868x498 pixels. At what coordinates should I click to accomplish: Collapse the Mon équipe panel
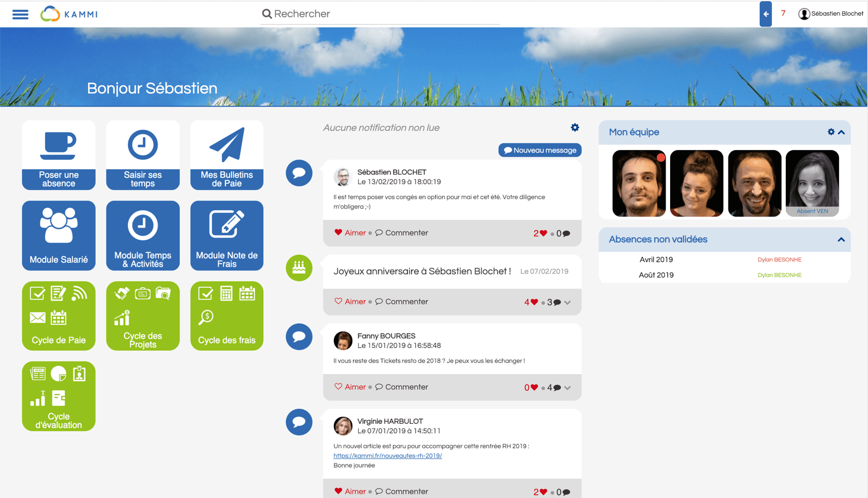click(x=841, y=132)
